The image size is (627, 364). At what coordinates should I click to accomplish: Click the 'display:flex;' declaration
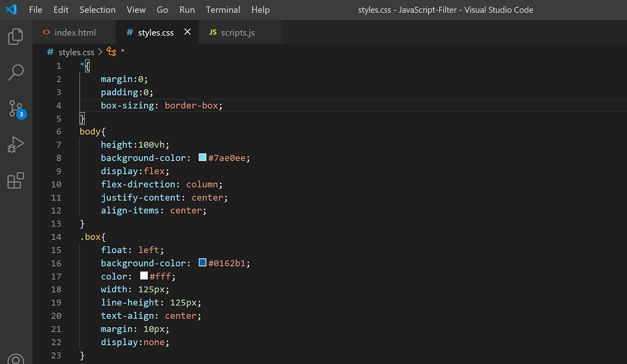(135, 171)
